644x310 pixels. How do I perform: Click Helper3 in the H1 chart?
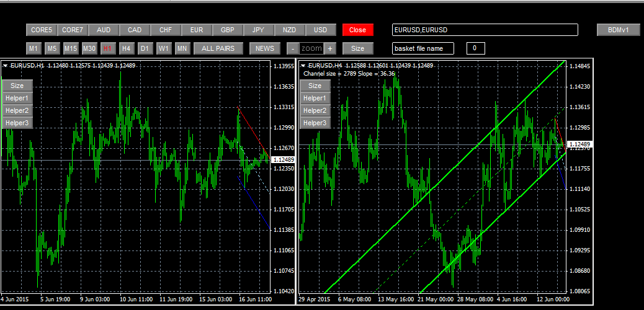17,123
